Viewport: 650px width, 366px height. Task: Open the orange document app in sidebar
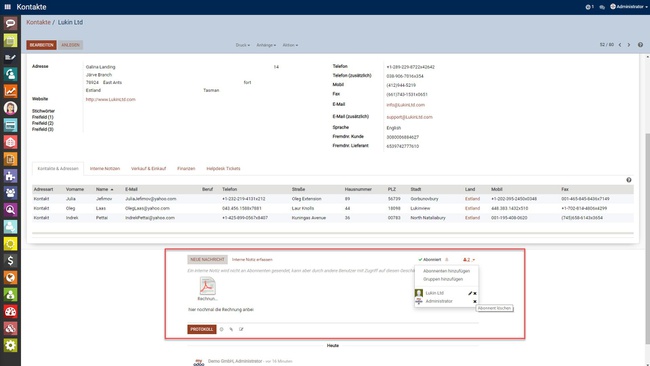pos(10,159)
